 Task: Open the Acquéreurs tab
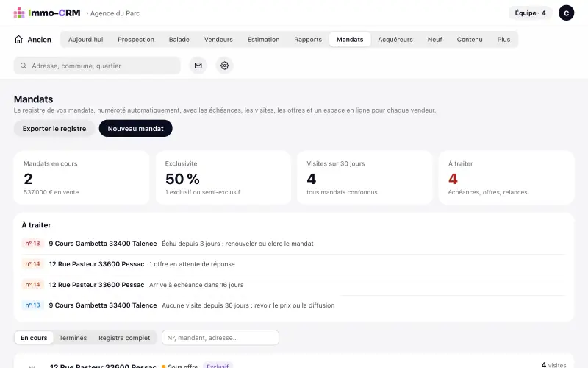[395, 40]
